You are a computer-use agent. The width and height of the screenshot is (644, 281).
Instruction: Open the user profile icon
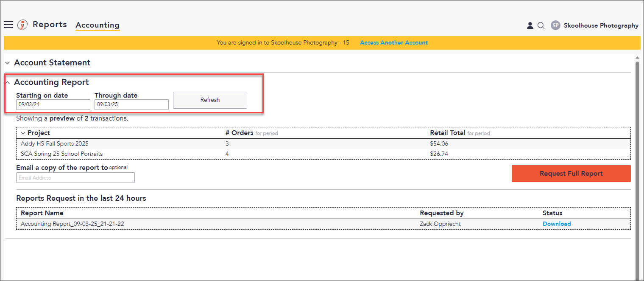[530, 25]
